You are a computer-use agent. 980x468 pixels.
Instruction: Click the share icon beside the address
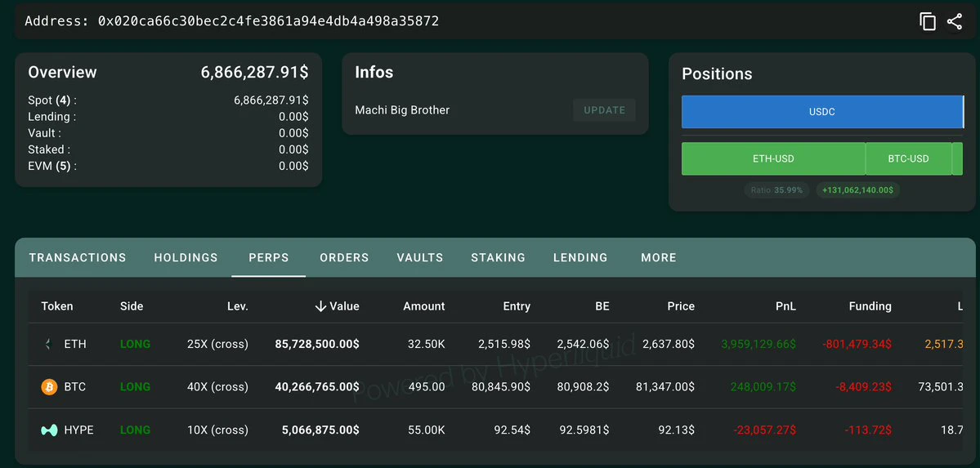[955, 21]
